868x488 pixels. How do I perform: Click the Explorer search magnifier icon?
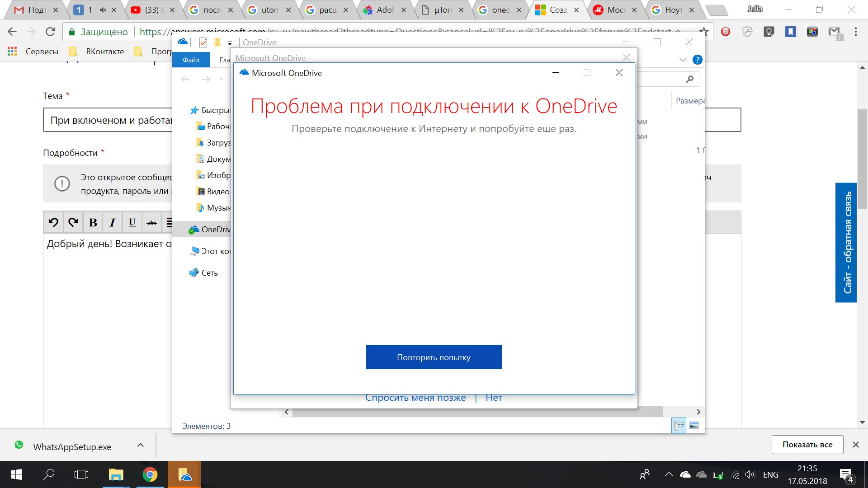[x=689, y=80]
